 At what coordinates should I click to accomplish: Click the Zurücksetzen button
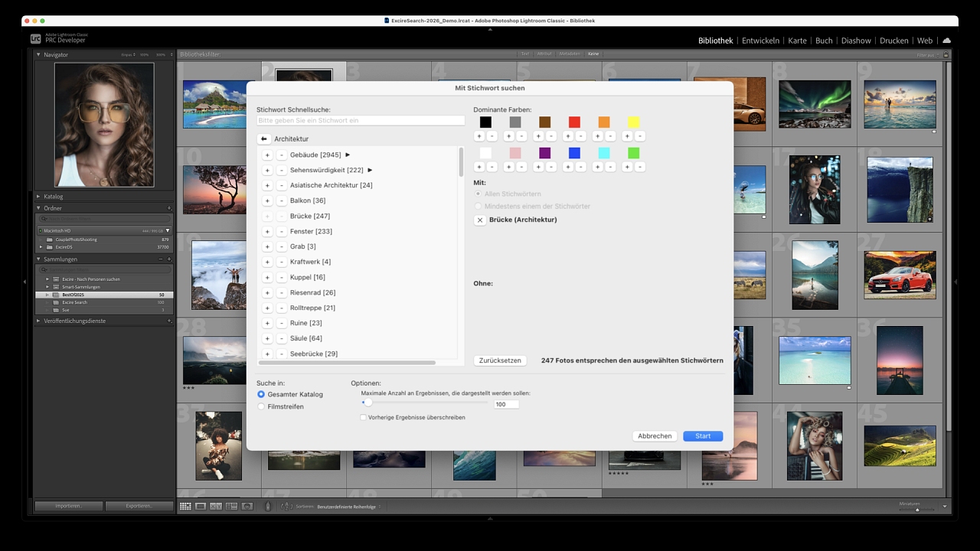coord(500,360)
